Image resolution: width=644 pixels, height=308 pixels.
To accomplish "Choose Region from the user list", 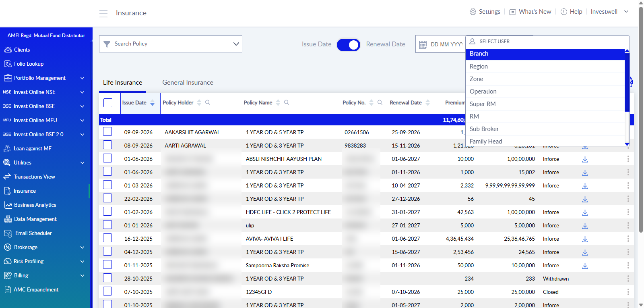I will click(x=545, y=67).
